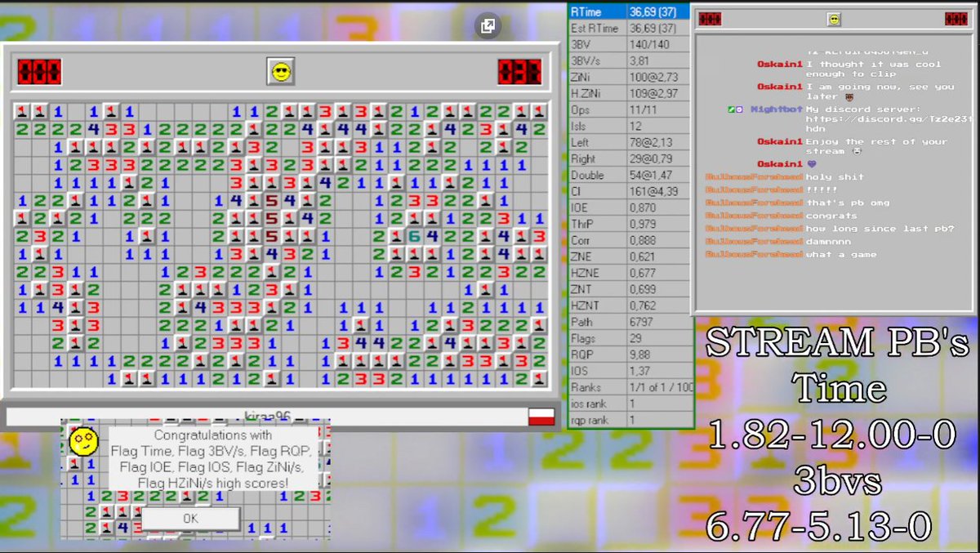Click the Ops row showing 11/11

630,109
